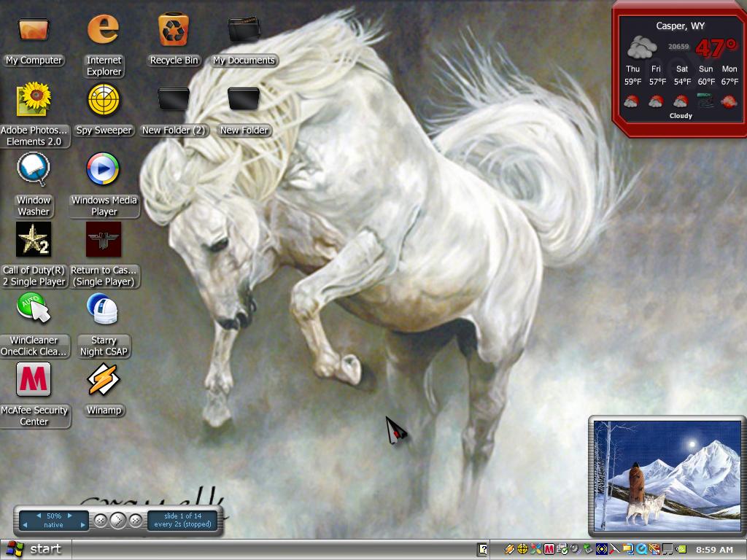
Task: Decrease slideshow size with left arrow beside 50%
Action: pos(39,516)
